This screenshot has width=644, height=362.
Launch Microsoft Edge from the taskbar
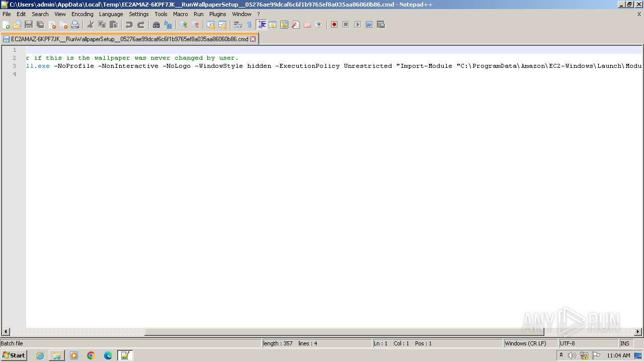(108, 355)
